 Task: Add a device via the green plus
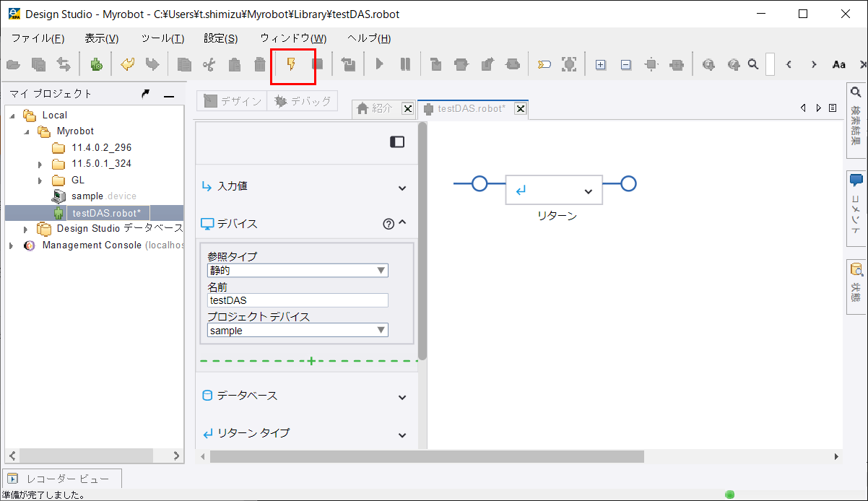311,360
